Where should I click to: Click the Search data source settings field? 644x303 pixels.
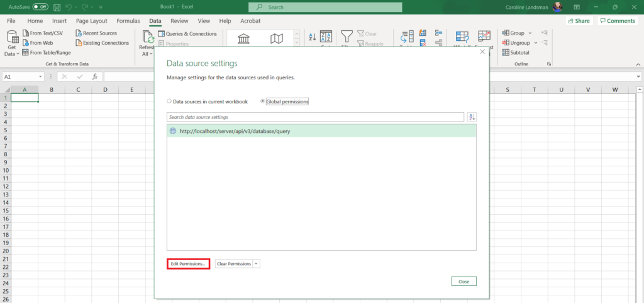click(x=316, y=117)
